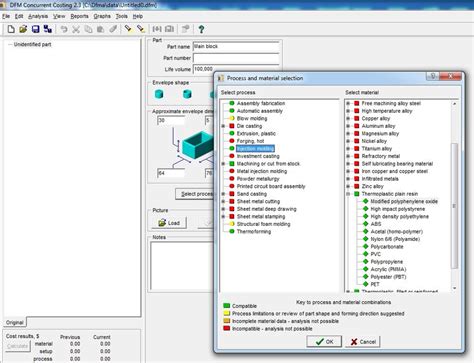This screenshot has width=474, height=363.
Task: Click the Cancel button in the dialog
Action: click(363, 342)
